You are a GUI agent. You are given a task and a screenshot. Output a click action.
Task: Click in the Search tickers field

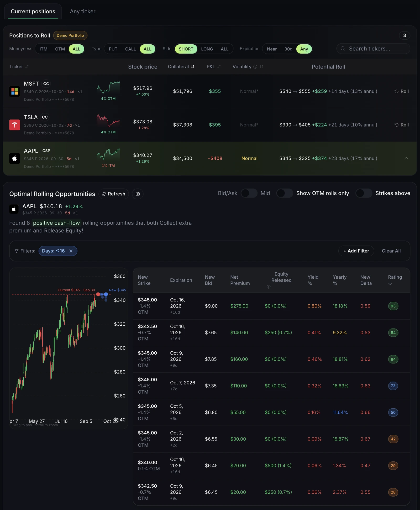point(373,49)
